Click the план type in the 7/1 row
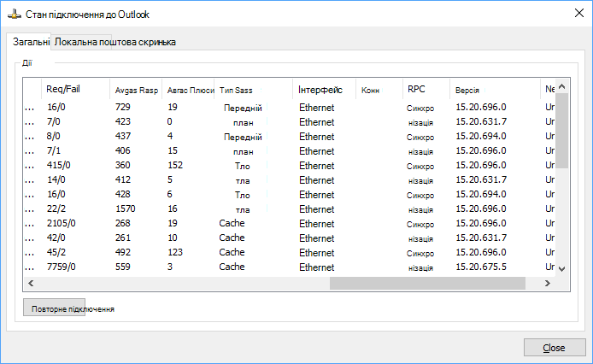593x364 pixels. click(244, 152)
